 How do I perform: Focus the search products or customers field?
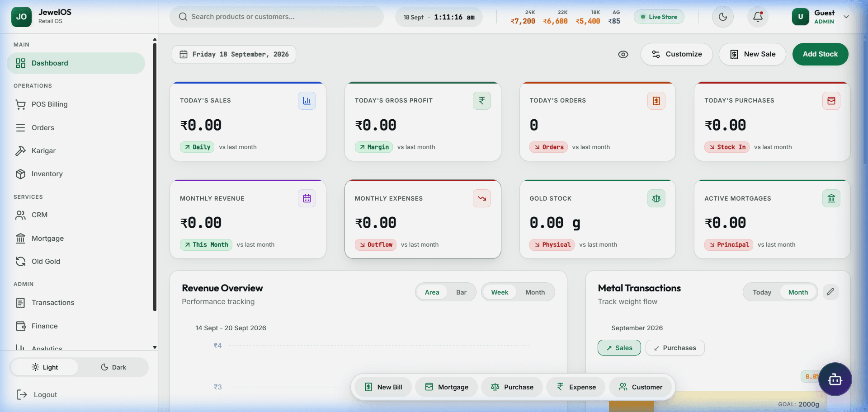point(277,17)
